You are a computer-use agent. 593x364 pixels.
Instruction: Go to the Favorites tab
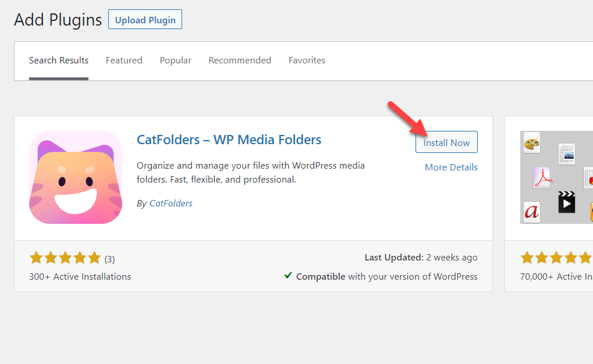(307, 60)
